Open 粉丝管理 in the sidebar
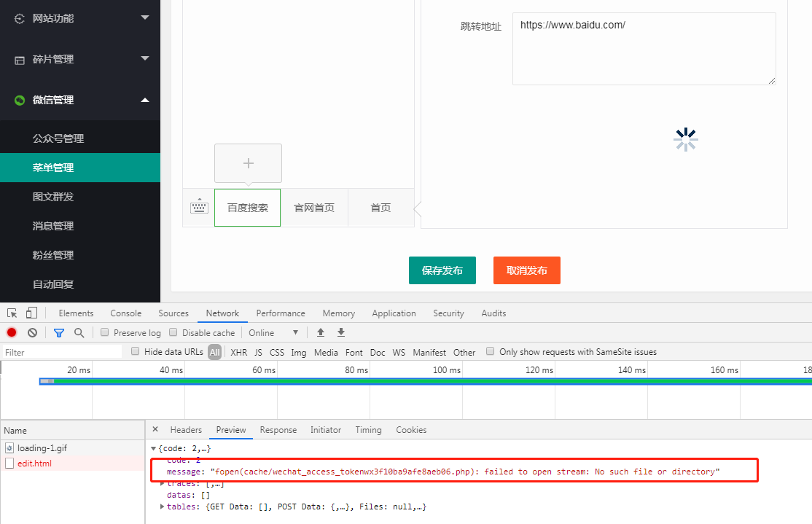Viewport: 812px width, 524px height. point(80,255)
